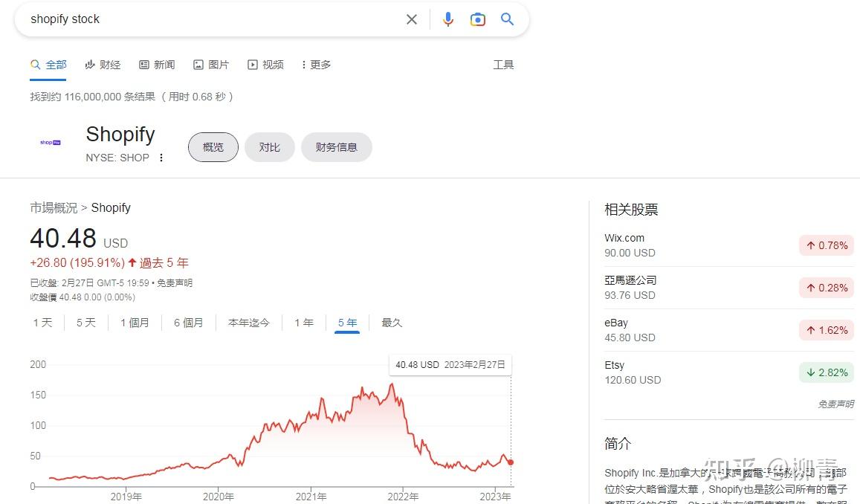Click the endpoint marker on the stock chart
Screen dimensions: 860x504
[510, 461]
